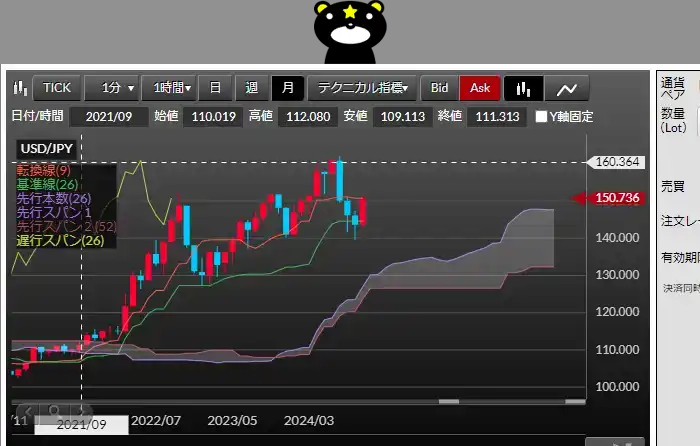
Task: Select the monthly 月 timeframe
Action: pos(288,88)
